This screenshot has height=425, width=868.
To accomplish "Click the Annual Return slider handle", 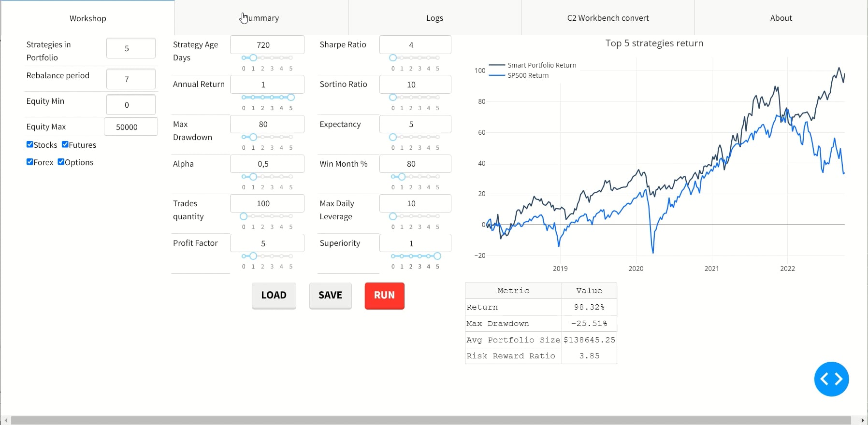I will [291, 98].
